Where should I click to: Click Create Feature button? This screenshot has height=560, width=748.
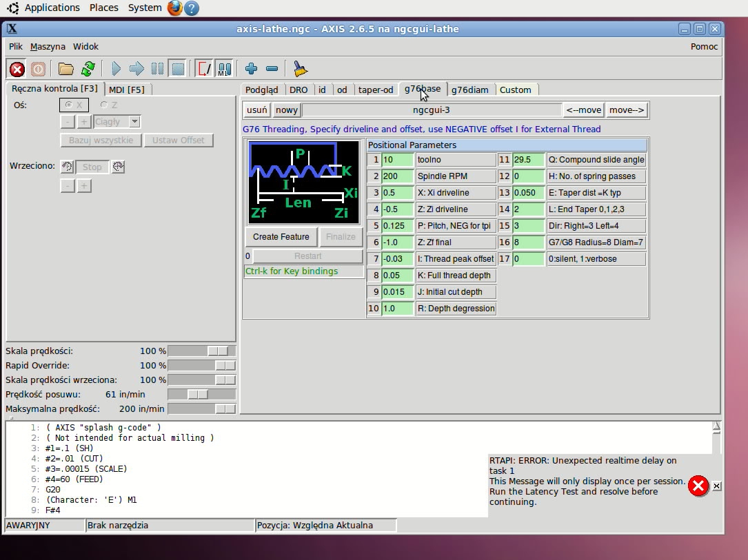[x=281, y=237]
